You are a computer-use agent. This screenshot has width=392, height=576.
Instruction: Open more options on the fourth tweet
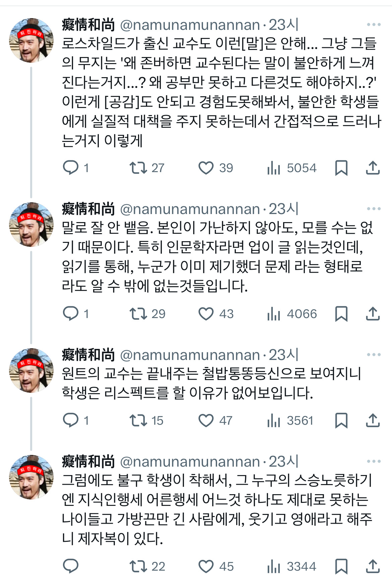click(x=374, y=461)
